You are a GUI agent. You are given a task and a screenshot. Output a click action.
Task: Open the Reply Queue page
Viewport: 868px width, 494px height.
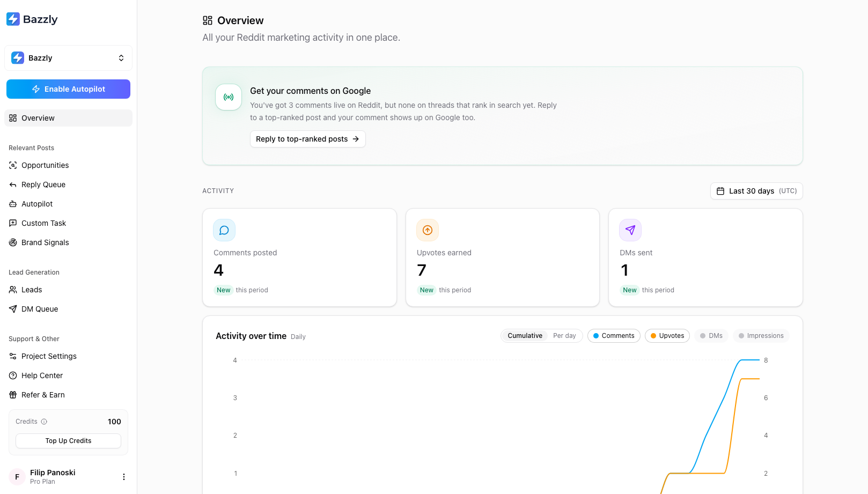[x=68, y=185]
